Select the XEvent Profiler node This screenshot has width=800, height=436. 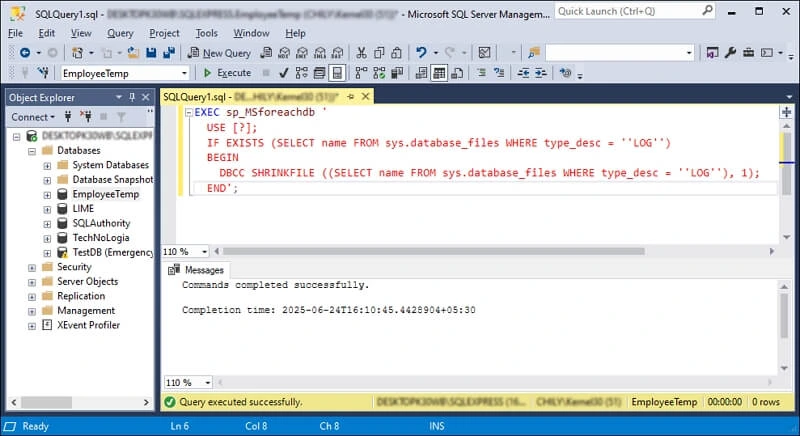(x=88, y=325)
